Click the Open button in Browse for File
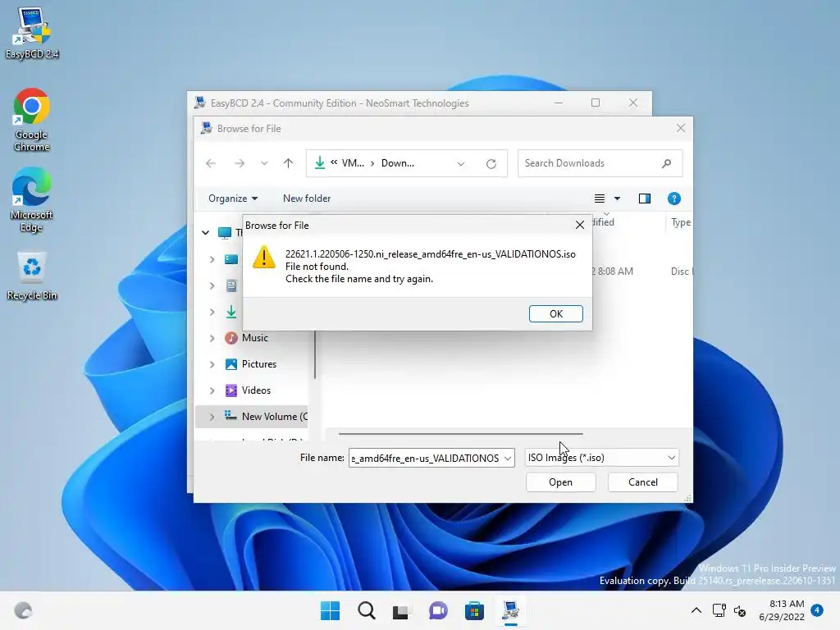840x630 pixels. click(x=560, y=482)
